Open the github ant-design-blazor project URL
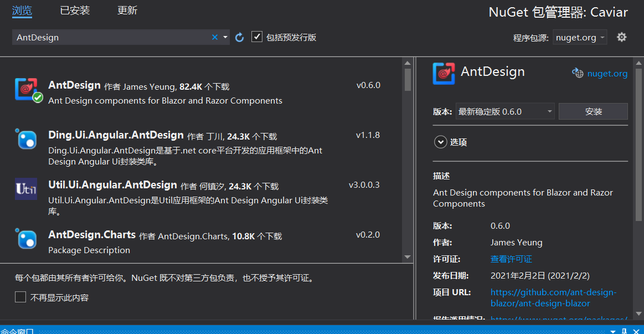 (553, 298)
